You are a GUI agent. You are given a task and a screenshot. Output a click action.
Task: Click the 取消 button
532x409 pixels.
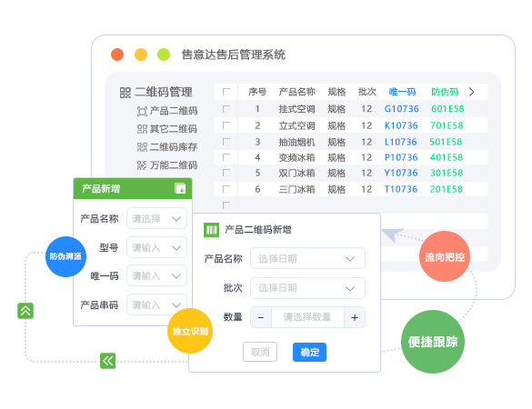260,352
